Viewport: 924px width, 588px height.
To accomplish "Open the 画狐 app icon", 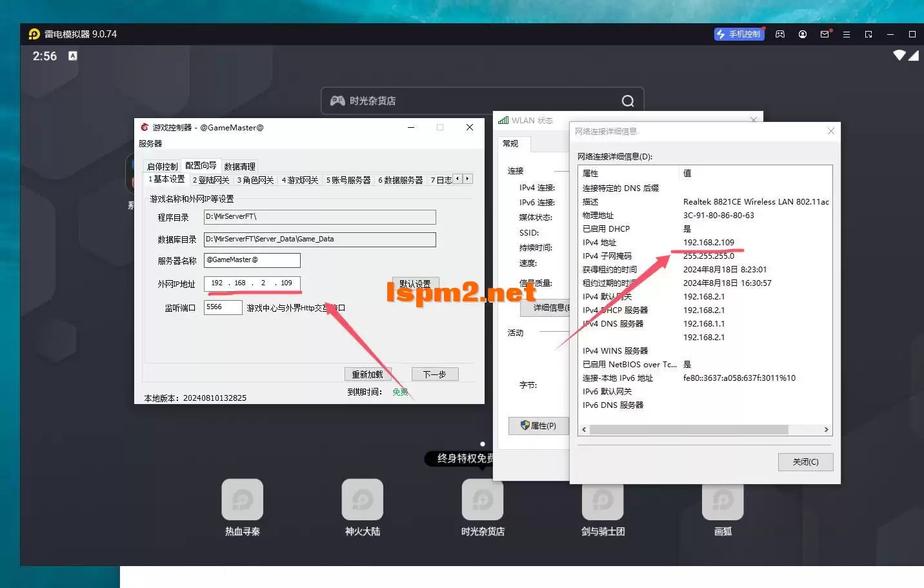I will pos(723,502).
